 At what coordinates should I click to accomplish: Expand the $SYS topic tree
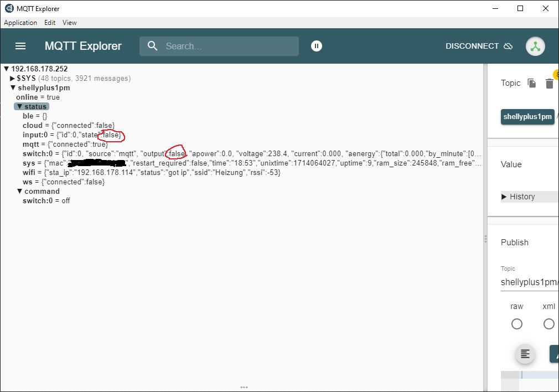click(x=13, y=79)
